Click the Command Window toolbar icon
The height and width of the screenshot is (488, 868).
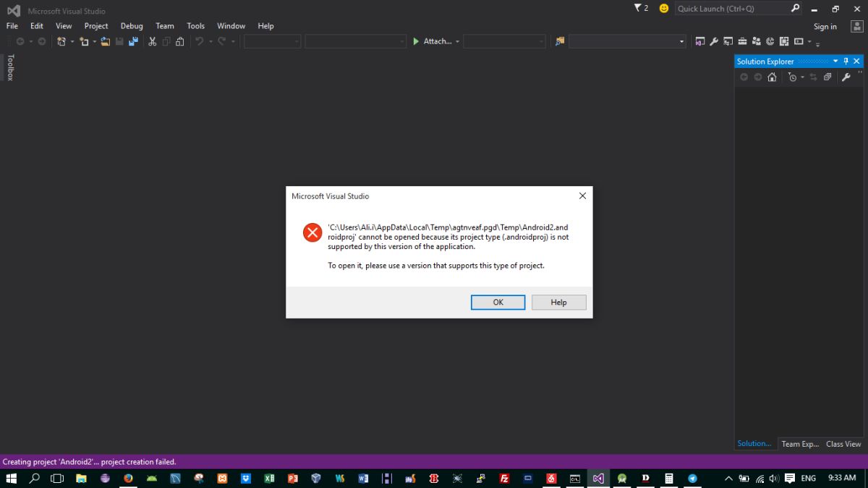click(799, 41)
